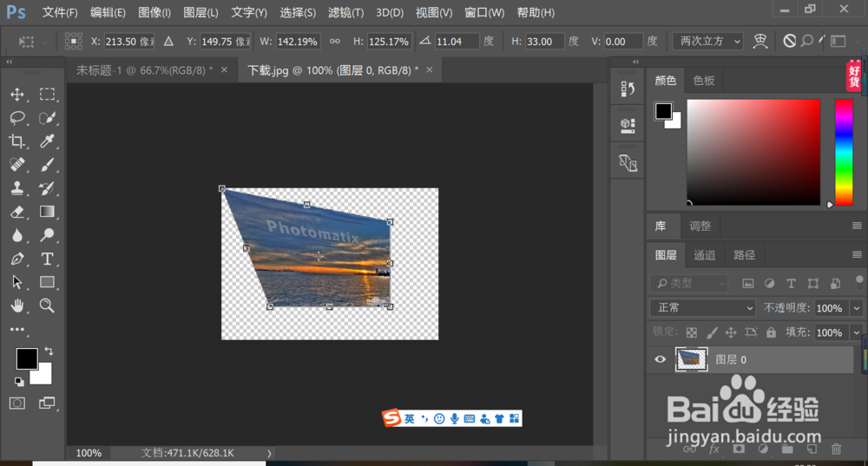
Task: Open the 两次立方 interpolation dropdown
Action: click(x=707, y=42)
